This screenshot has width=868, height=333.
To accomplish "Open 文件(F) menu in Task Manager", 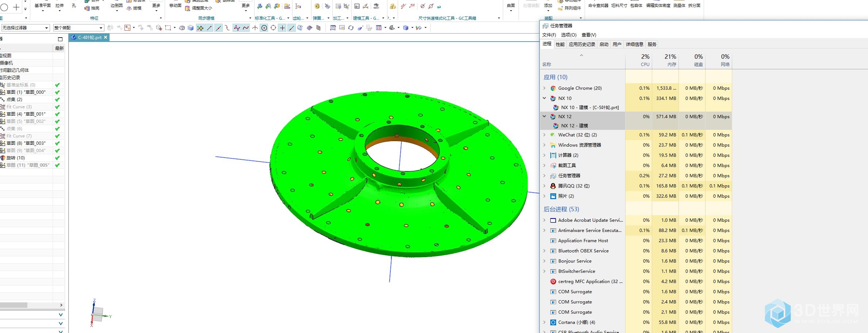I will pyautogui.click(x=549, y=35).
